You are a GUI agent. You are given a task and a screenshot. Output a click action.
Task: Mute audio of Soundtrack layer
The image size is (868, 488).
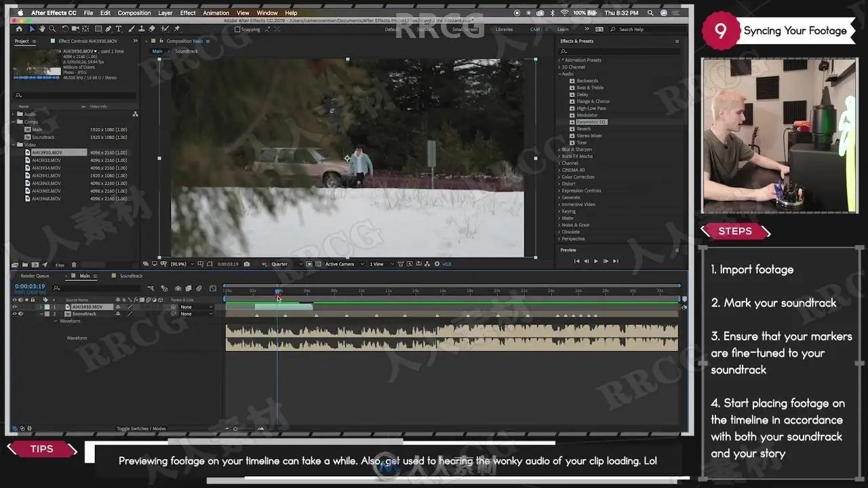pyautogui.click(x=20, y=314)
